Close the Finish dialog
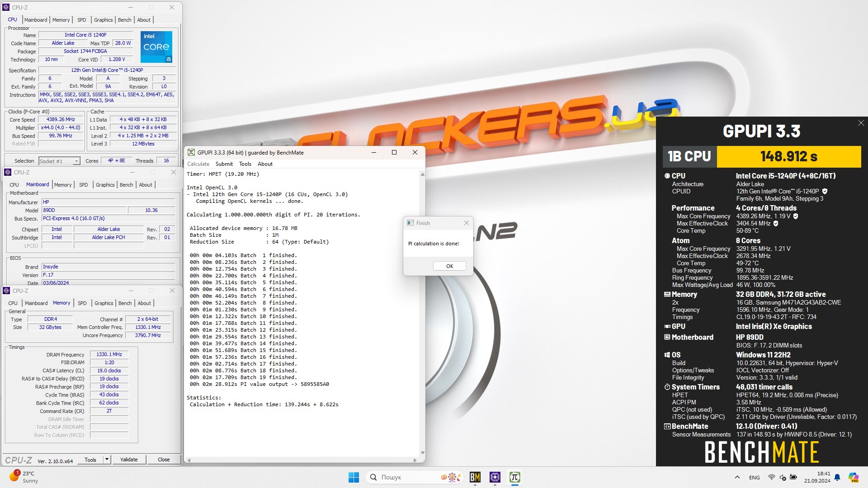 [466, 223]
